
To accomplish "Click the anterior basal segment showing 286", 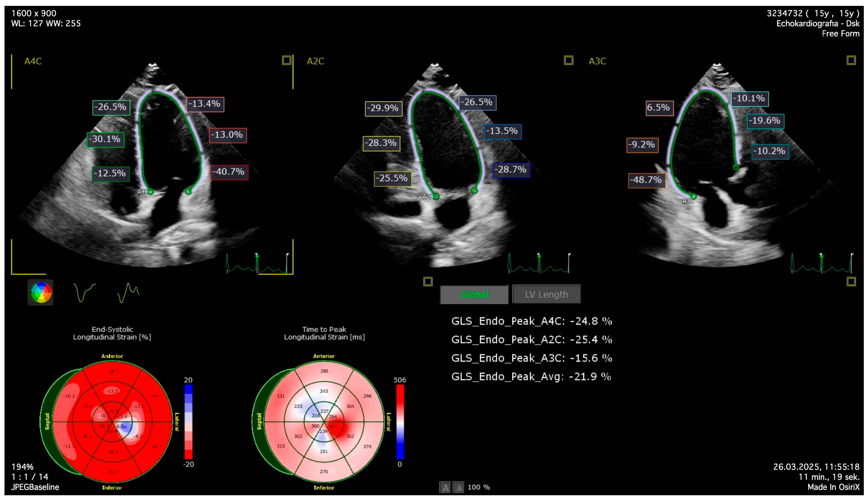I will (x=324, y=371).
